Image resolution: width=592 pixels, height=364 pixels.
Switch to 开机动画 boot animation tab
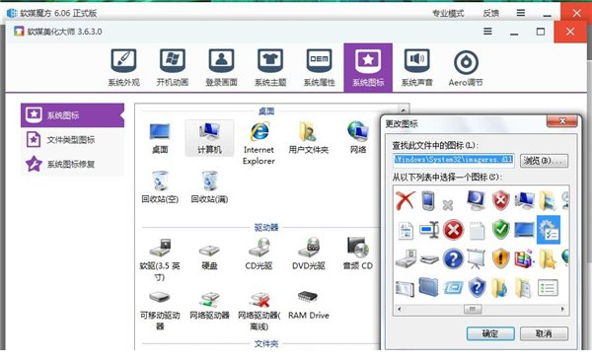click(172, 68)
